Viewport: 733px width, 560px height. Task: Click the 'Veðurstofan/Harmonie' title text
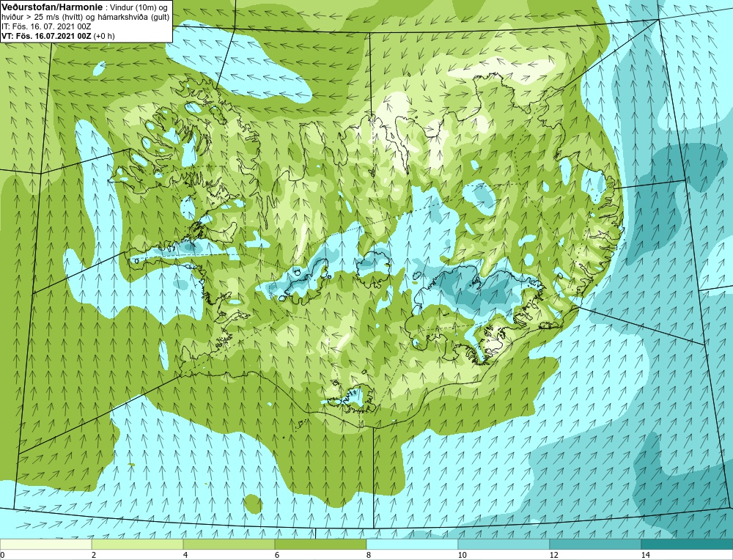click(x=51, y=7)
